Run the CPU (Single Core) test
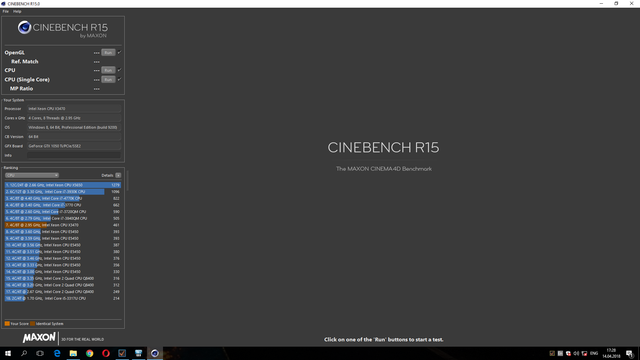 pos(108,80)
